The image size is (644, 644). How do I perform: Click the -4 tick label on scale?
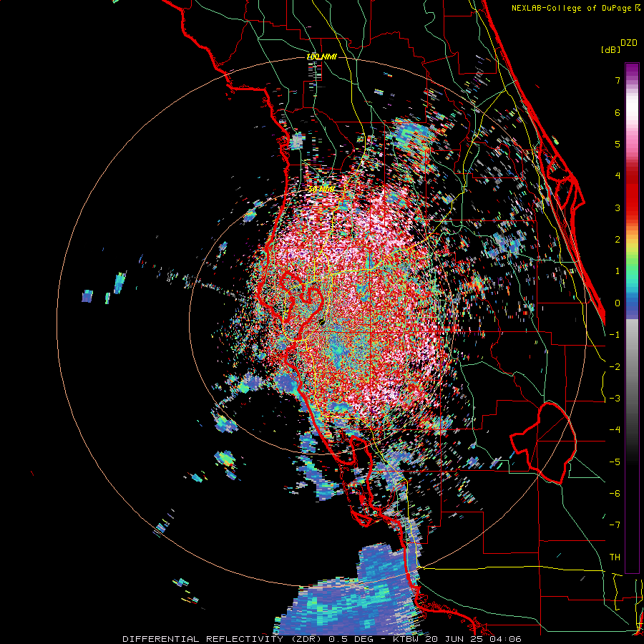click(x=615, y=430)
